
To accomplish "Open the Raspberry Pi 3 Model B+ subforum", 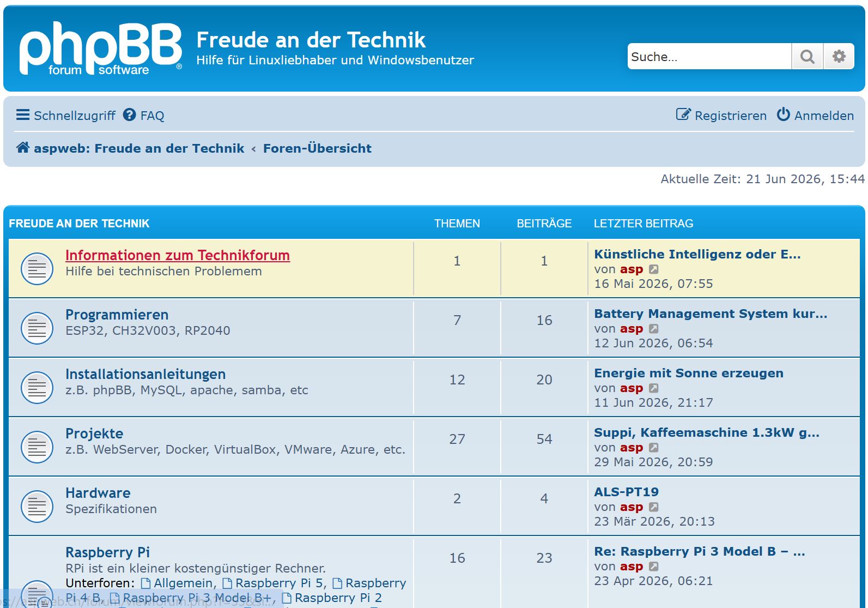I will 197,598.
